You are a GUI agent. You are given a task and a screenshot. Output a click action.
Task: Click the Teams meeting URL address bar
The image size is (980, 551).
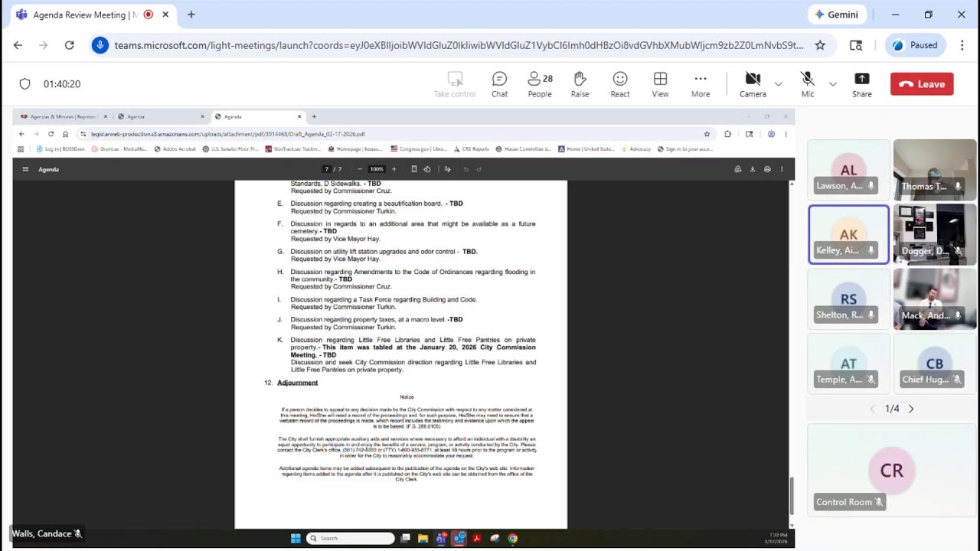(459, 45)
